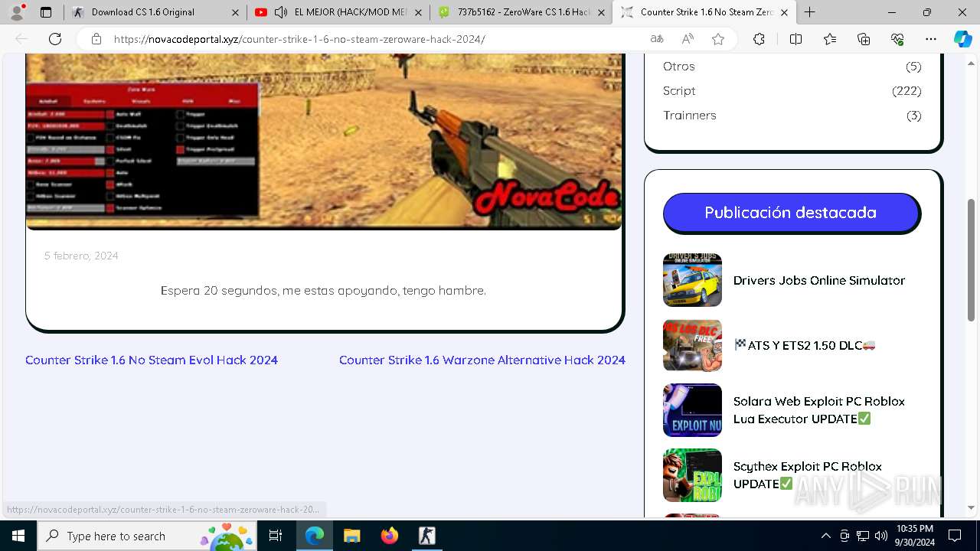Screen dimensions: 980x551
Task: Open Counter-Strike app in the taskbar
Action: click(426, 536)
